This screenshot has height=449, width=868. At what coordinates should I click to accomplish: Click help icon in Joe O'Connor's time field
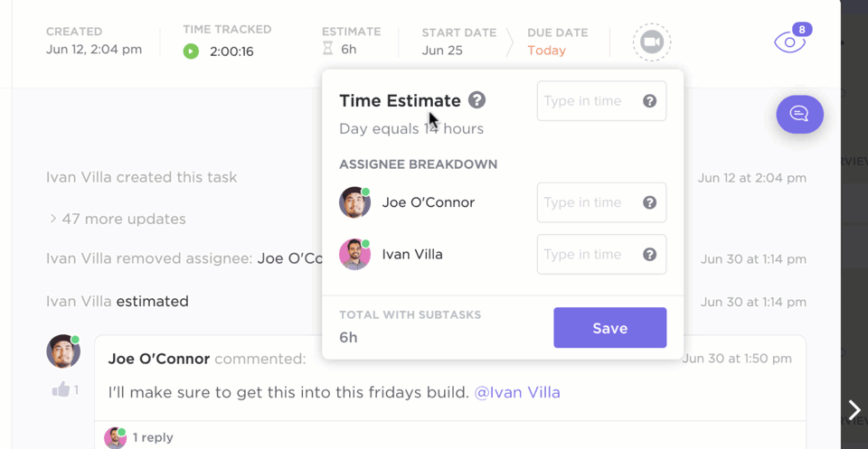pyautogui.click(x=649, y=202)
